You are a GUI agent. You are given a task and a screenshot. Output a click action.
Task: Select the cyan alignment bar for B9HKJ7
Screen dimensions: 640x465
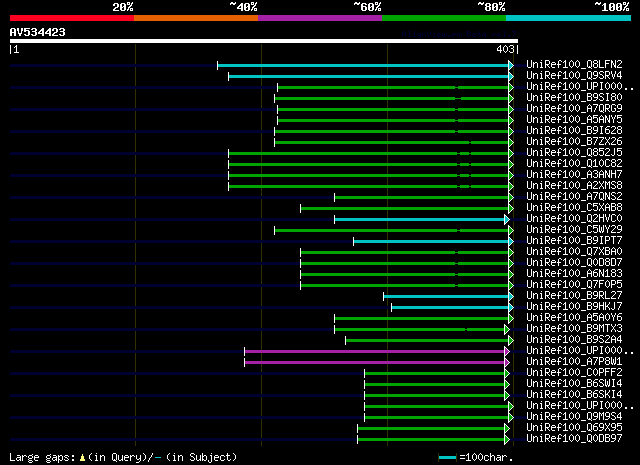[x=450, y=307]
